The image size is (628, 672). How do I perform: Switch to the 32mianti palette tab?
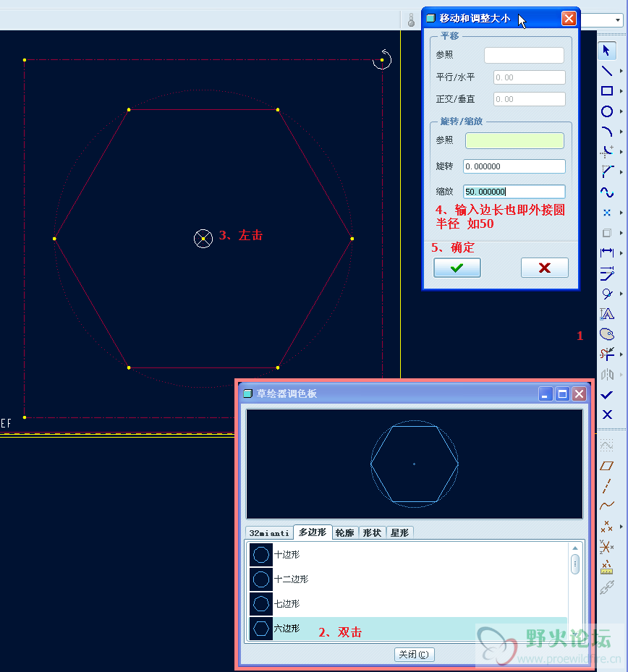[269, 532]
